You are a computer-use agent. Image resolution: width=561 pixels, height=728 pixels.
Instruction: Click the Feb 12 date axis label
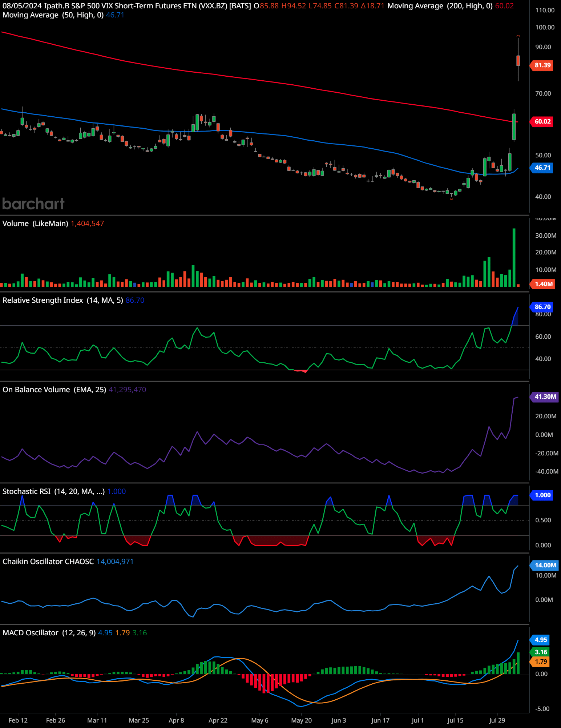tap(18, 720)
